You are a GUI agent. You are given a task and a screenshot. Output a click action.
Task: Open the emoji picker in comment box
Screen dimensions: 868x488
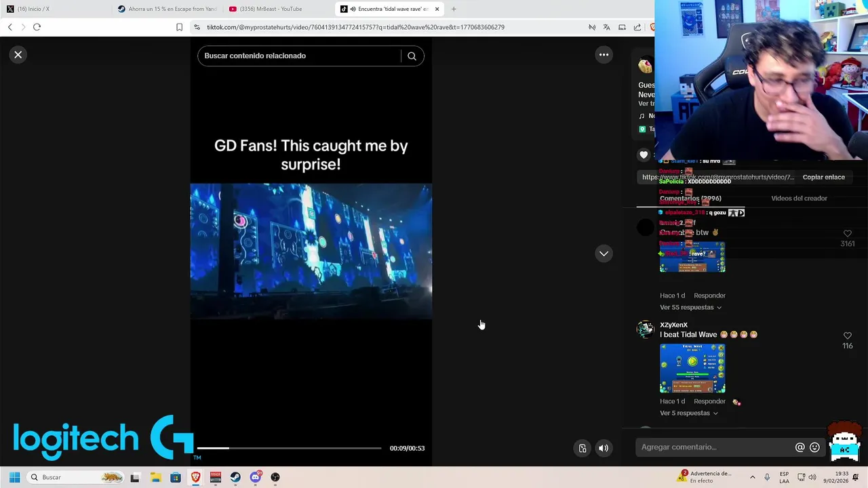(814, 447)
